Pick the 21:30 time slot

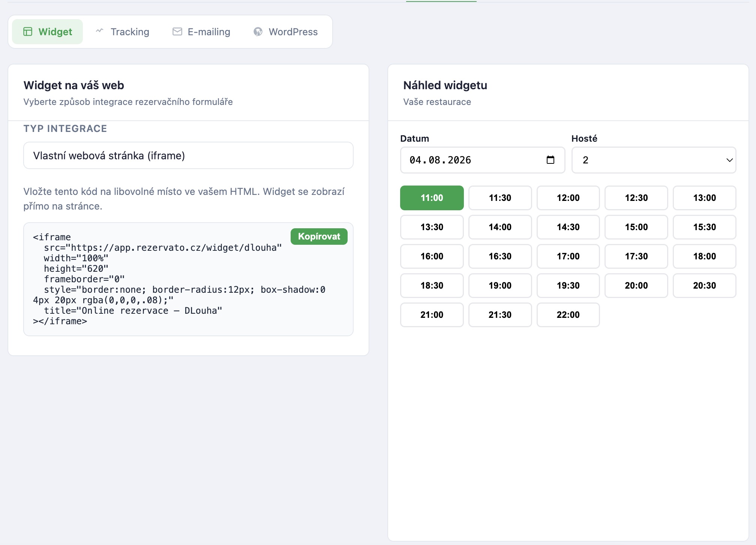click(x=500, y=315)
